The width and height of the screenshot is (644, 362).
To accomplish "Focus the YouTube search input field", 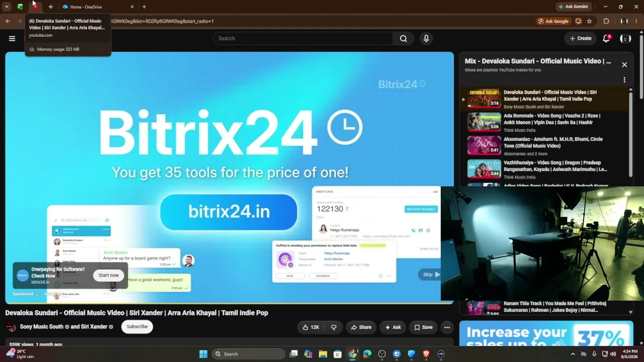I will coord(303,38).
